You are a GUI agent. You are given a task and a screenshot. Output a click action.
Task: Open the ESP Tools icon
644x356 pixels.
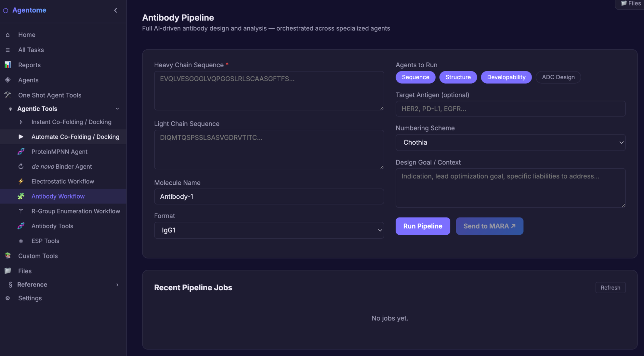(x=21, y=241)
